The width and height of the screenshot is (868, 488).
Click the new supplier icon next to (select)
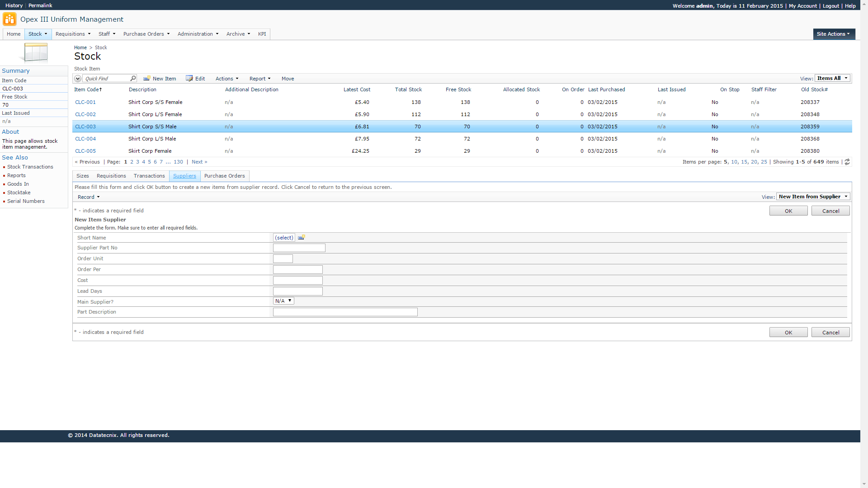(302, 237)
